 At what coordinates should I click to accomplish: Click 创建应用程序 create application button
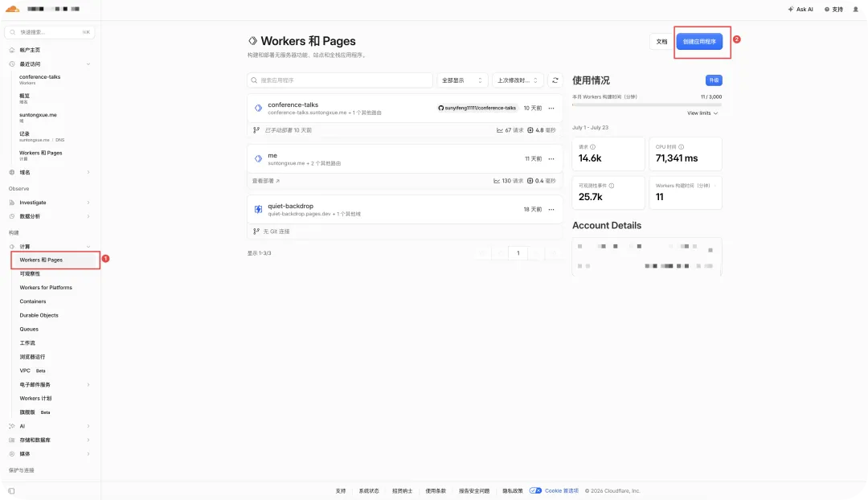[x=699, y=42]
